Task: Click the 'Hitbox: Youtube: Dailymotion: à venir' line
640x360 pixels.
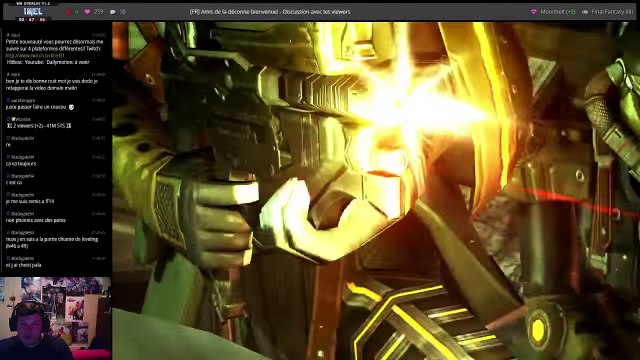Action: click(48, 62)
